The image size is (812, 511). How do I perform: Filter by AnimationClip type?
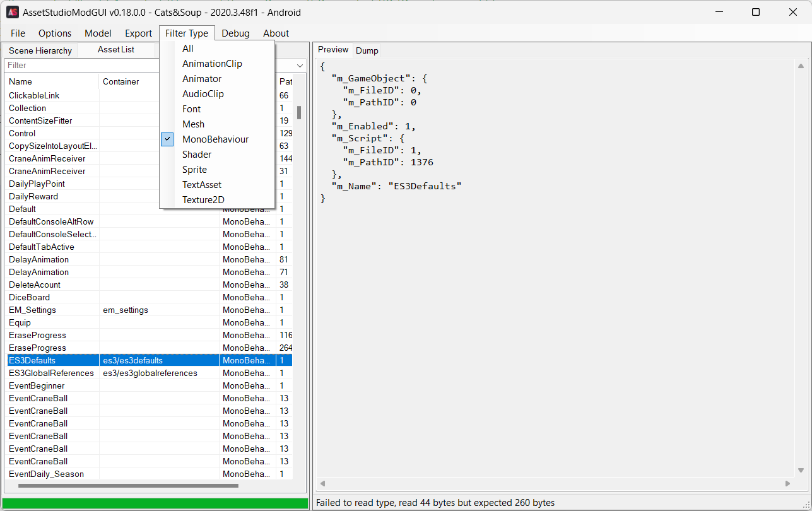[x=217, y=64]
